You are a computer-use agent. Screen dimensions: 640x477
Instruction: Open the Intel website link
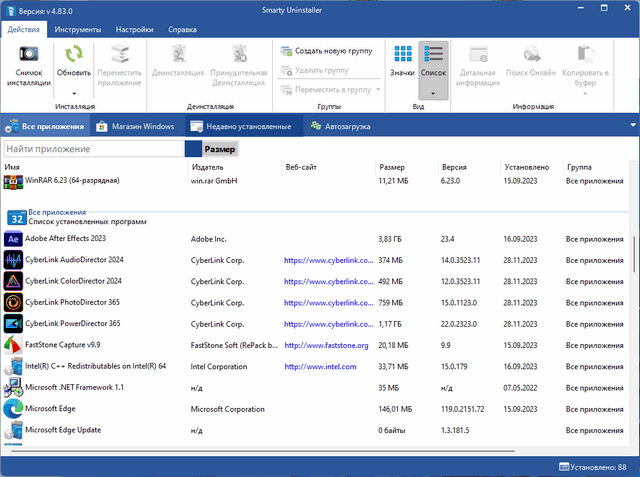(320, 367)
